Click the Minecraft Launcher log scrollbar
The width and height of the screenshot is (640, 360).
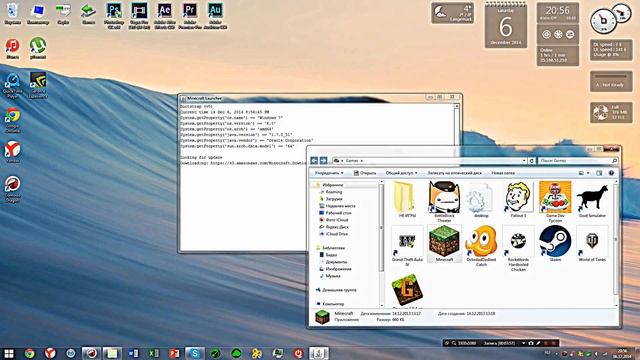[457, 124]
